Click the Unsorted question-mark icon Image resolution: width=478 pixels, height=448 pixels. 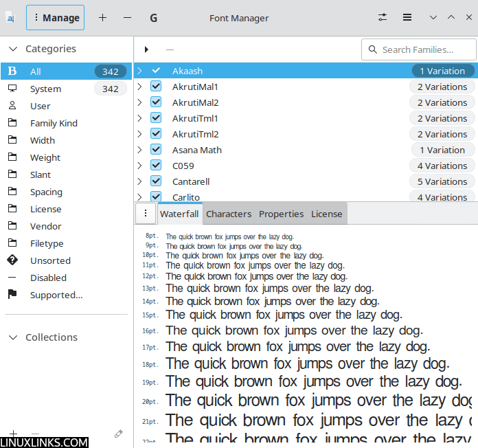coord(12,260)
